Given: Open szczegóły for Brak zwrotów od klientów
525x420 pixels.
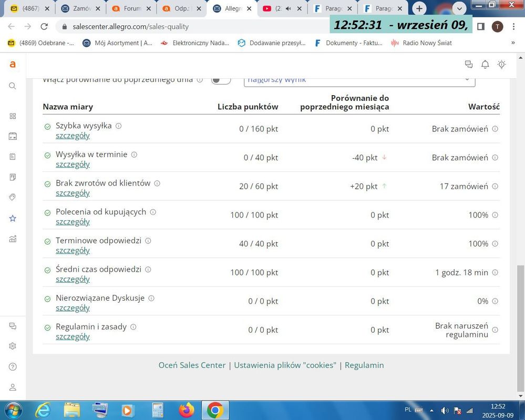Looking at the screenshot, I should pos(73,193).
